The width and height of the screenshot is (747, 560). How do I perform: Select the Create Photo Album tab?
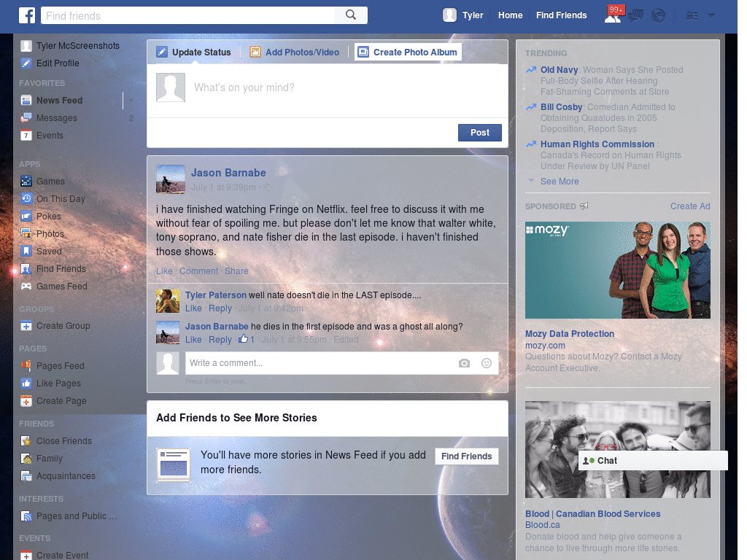(x=408, y=52)
